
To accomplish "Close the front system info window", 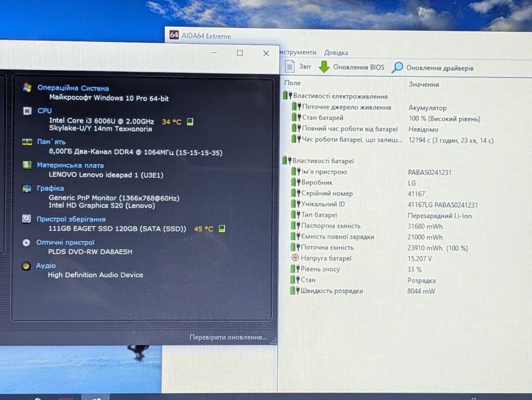I will tap(266, 53).
